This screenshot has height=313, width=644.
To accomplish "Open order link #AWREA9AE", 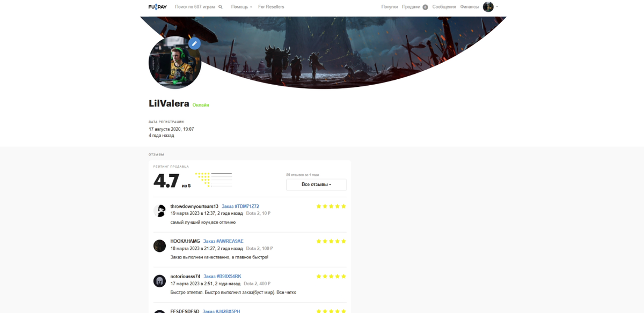I will pos(223,241).
